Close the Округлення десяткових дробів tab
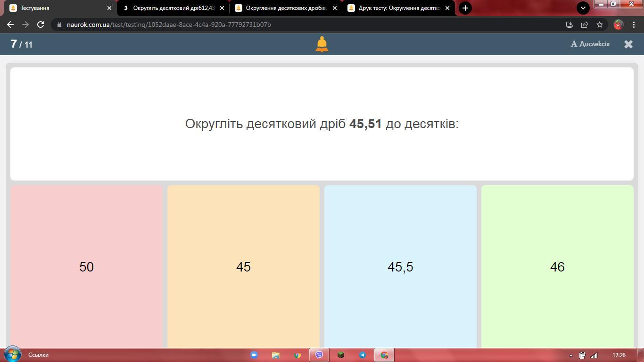644x362 pixels. pyautogui.click(x=335, y=8)
